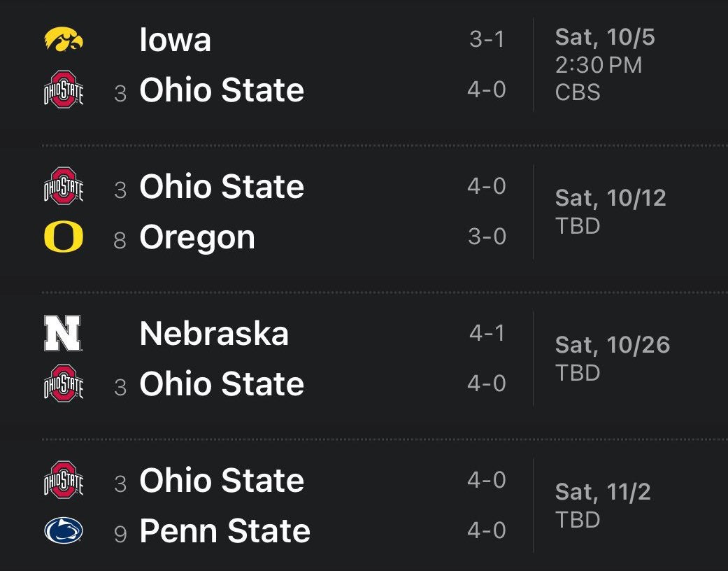Select the yellow Oregon O logo
The image size is (728, 571).
pyautogui.click(x=64, y=237)
